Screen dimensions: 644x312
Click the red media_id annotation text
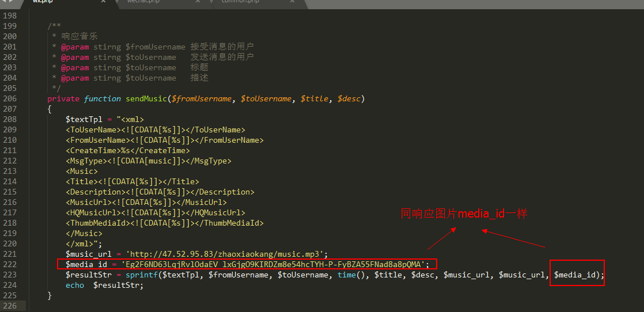click(x=464, y=214)
